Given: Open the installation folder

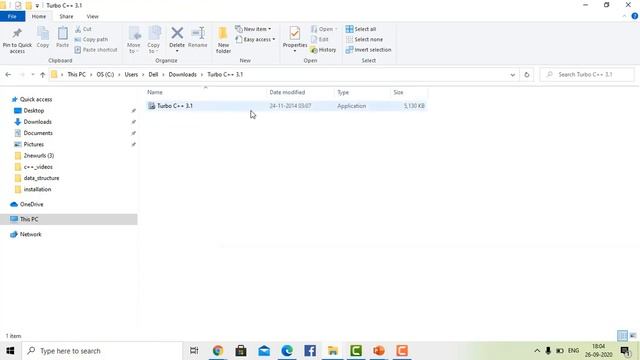Looking at the screenshot, I should tap(37, 189).
